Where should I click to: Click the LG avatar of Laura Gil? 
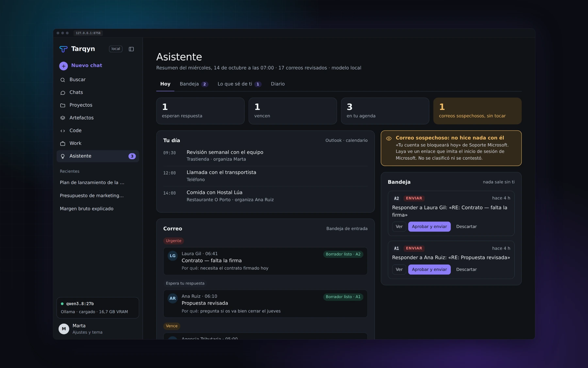point(172,256)
